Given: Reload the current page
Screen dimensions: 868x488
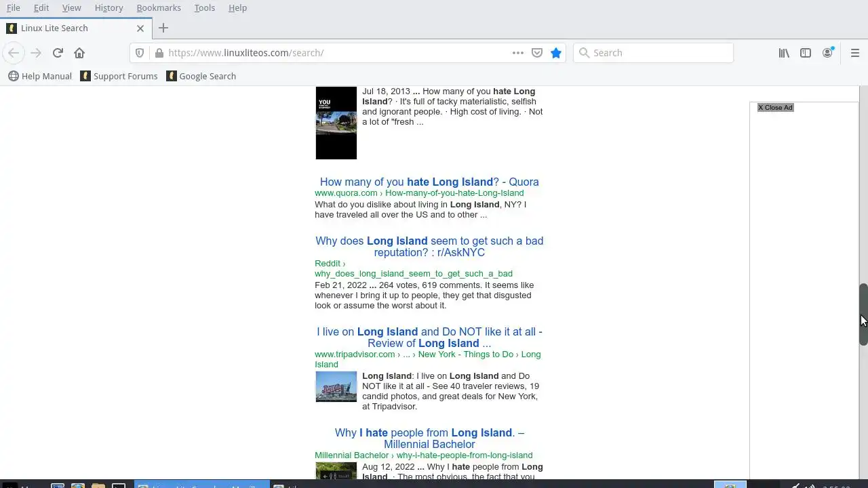Looking at the screenshot, I should coord(58,53).
